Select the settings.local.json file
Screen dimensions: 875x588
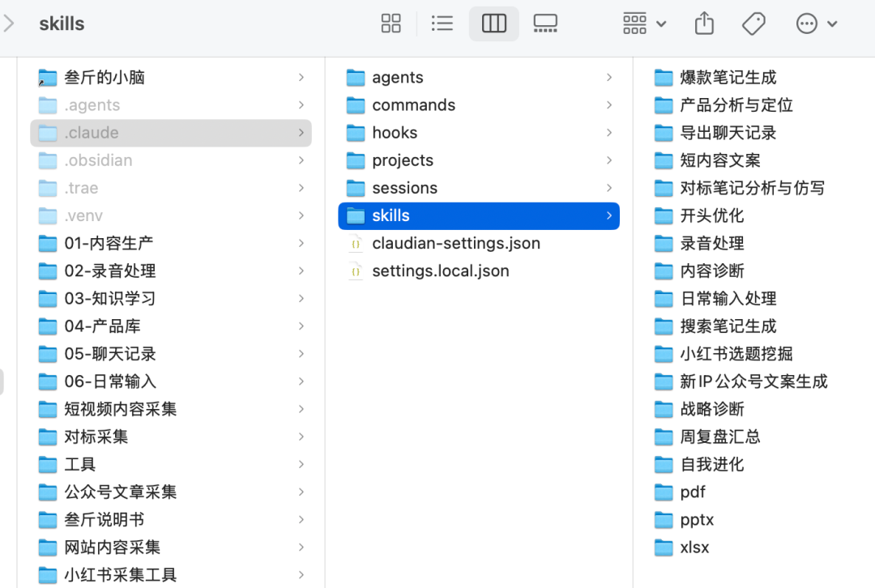(440, 271)
